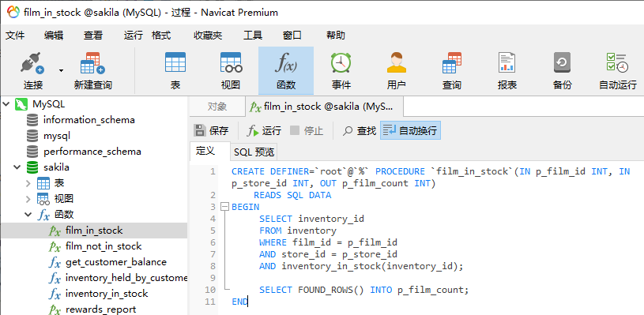Open the 报表 reports toolbar icon
Image resolution: width=644 pixels, height=315 pixels.
507,70
